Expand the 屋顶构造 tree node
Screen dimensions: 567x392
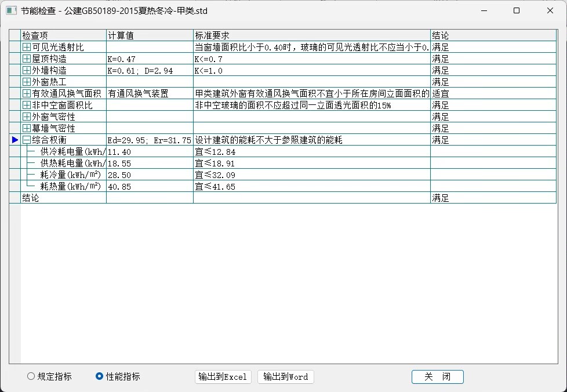point(26,59)
